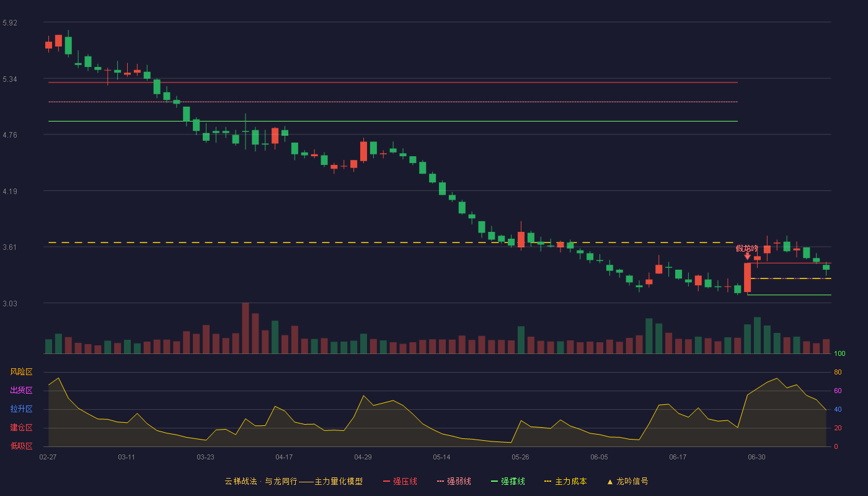868x496 pixels.
Task: Click the orange 80 indicator scale value
Action: tap(838, 372)
